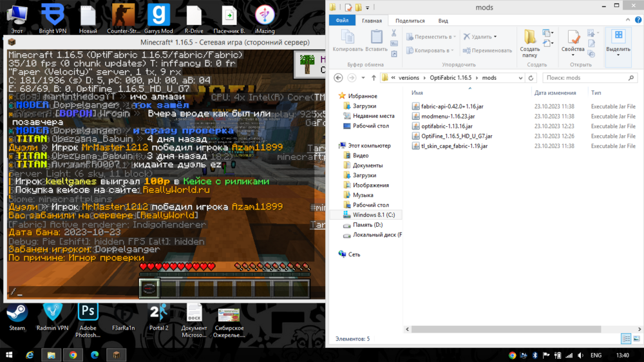The width and height of the screenshot is (644, 362).
Task: Refresh the mods folder view
Action: pos(531,78)
